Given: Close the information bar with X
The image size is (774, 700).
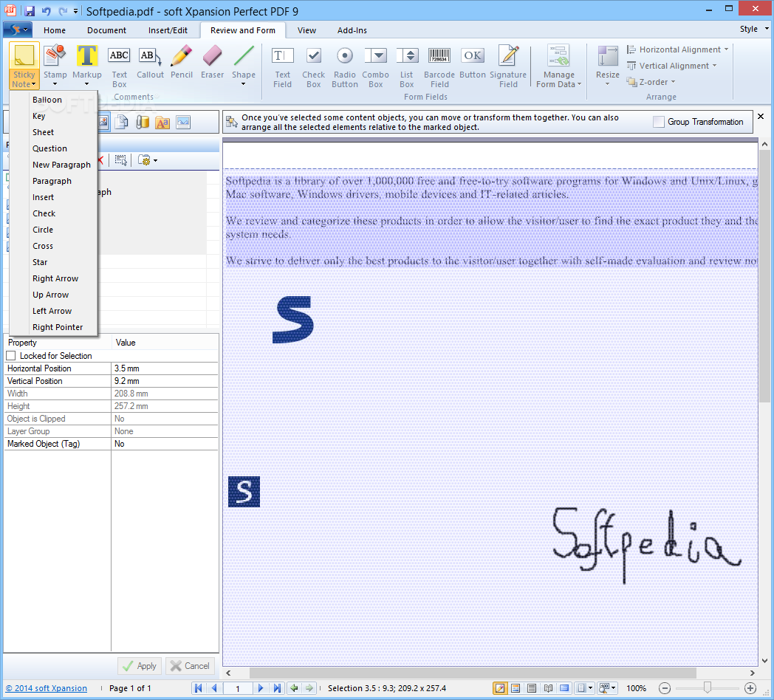Looking at the screenshot, I should (761, 117).
